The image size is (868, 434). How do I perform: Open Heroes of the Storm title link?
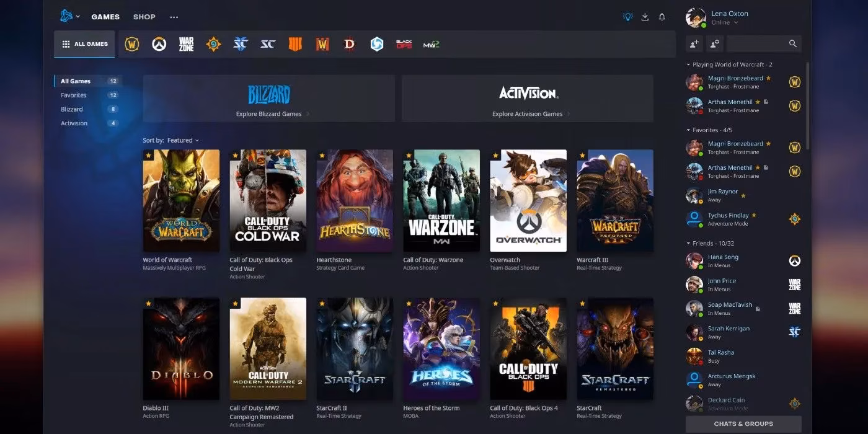point(431,408)
